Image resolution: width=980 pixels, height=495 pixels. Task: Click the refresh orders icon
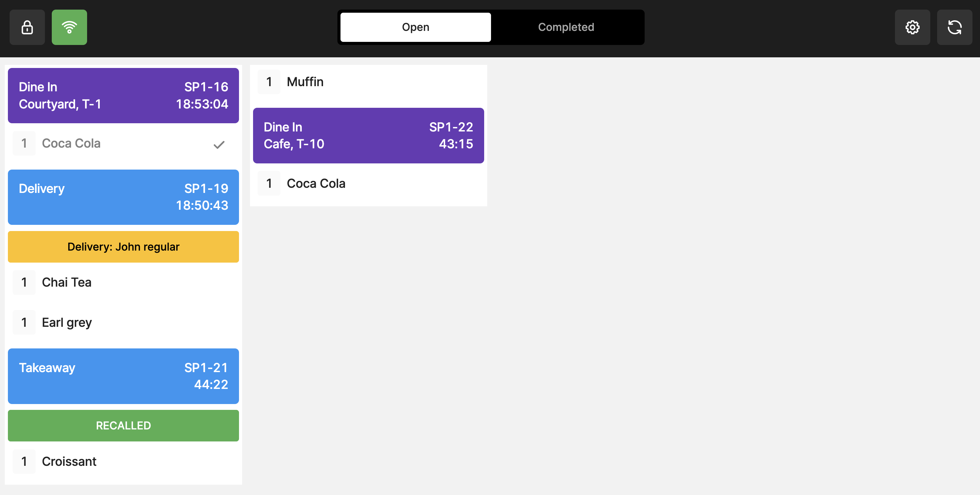tap(954, 27)
